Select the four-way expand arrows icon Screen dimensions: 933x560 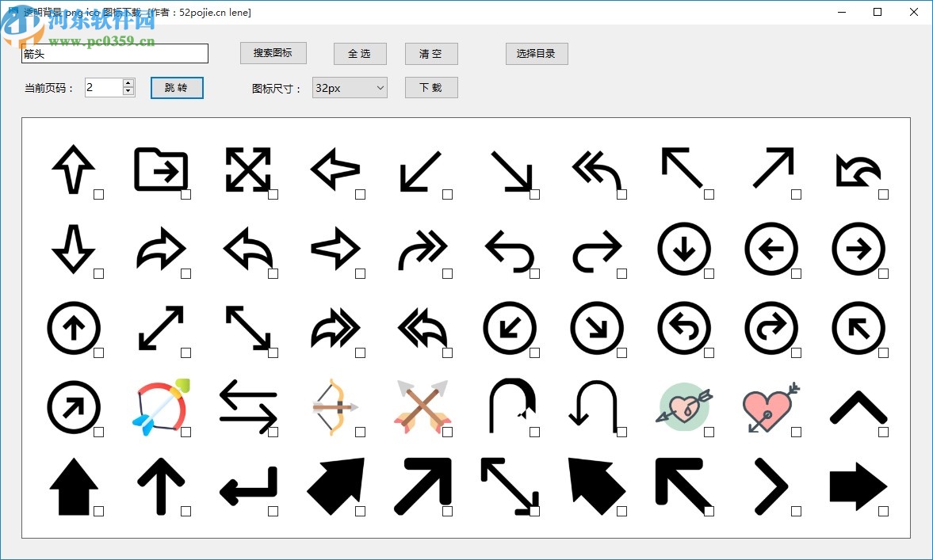pos(248,170)
